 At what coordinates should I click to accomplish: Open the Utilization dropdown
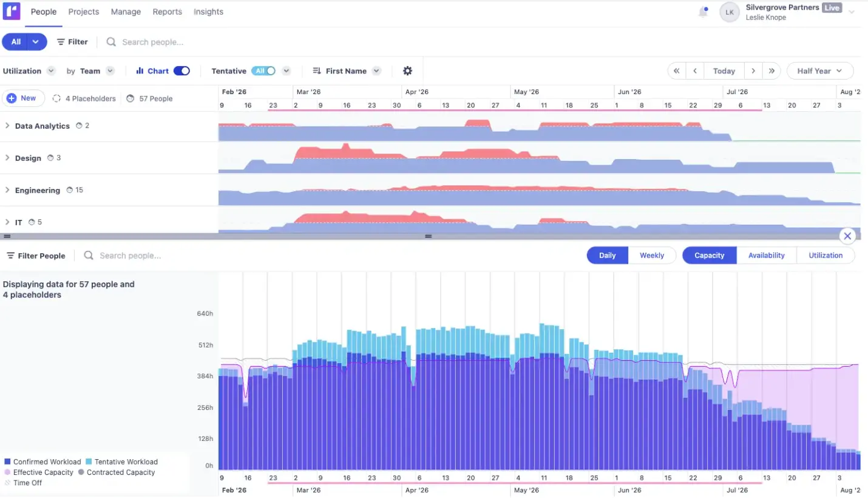point(29,70)
